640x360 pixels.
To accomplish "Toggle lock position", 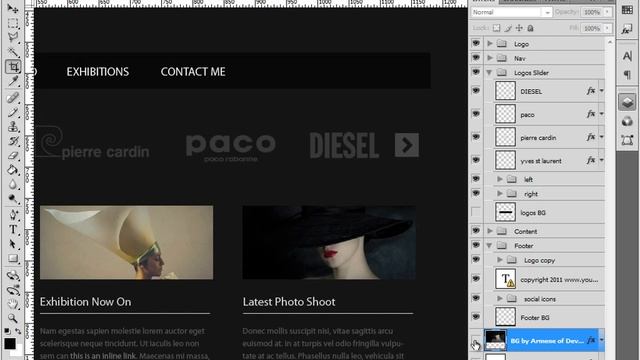I will coord(519,28).
